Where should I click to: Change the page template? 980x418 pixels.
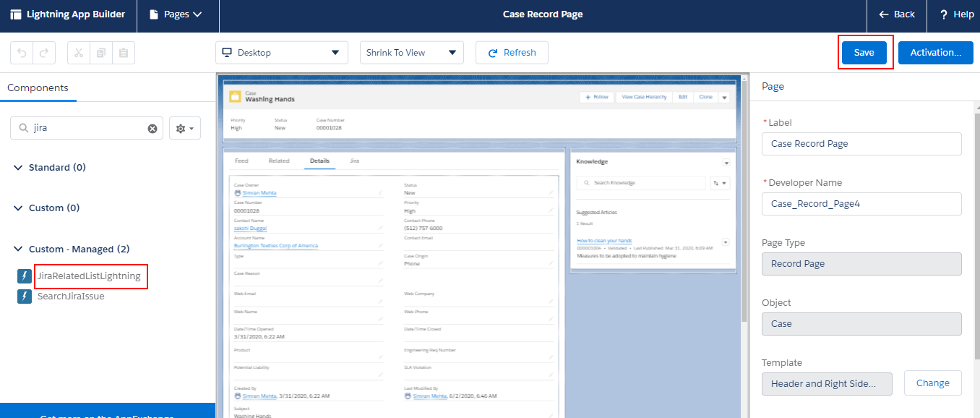pos(933,383)
